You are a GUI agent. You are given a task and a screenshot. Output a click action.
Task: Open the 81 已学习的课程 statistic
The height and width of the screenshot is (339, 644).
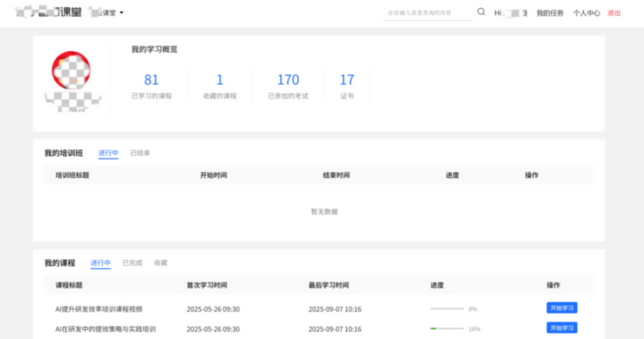tap(151, 85)
